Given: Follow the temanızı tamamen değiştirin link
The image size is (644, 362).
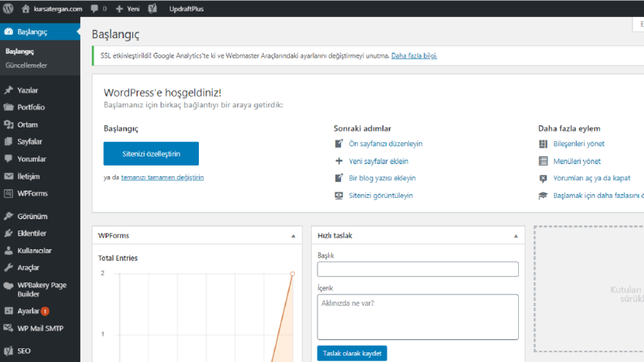Looking at the screenshot, I should [x=162, y=177].
